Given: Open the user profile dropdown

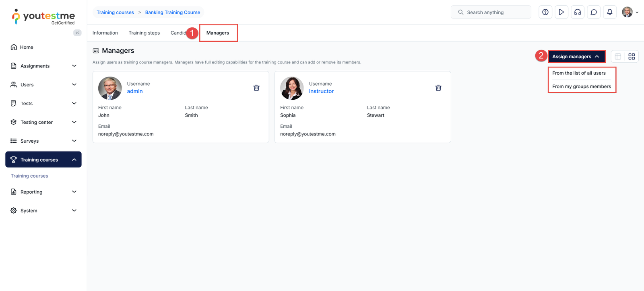Looking at the screenshot, I should click(630, 12).
